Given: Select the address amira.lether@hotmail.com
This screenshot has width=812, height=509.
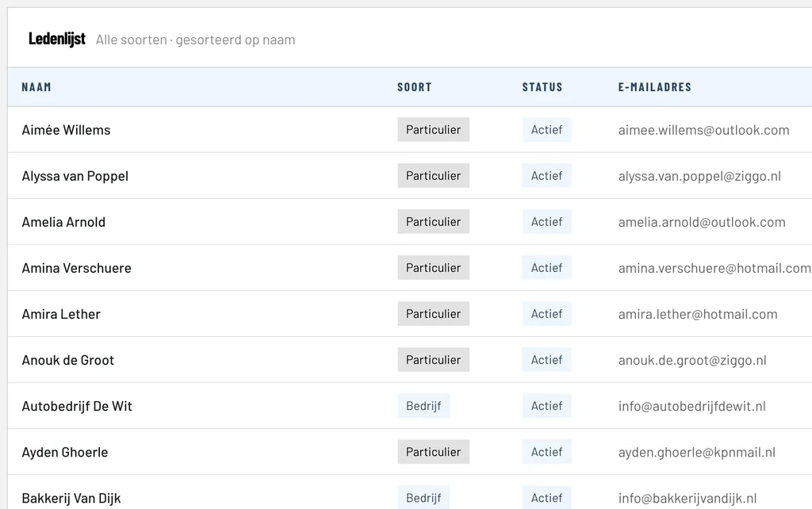Looking at the screenshot, I should [698, 314].
